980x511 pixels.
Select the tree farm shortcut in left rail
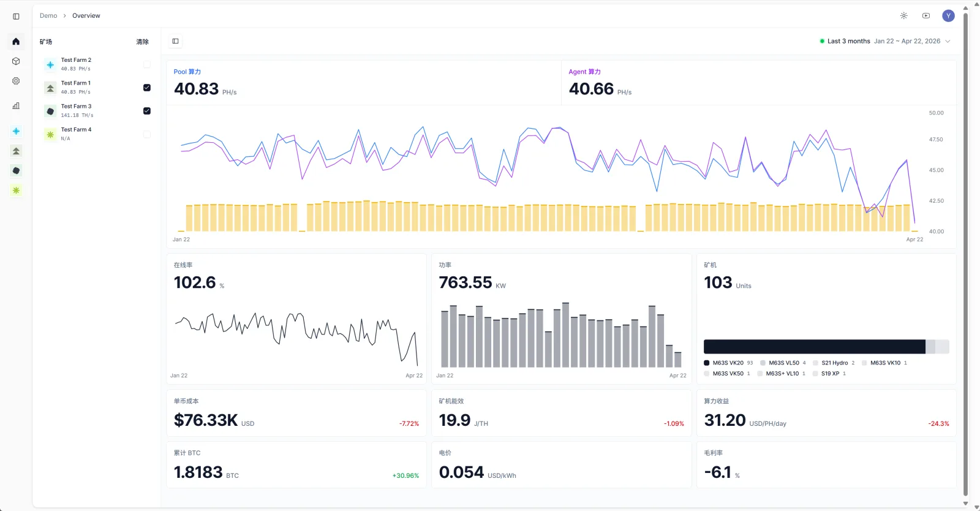[x=16, y=151]
